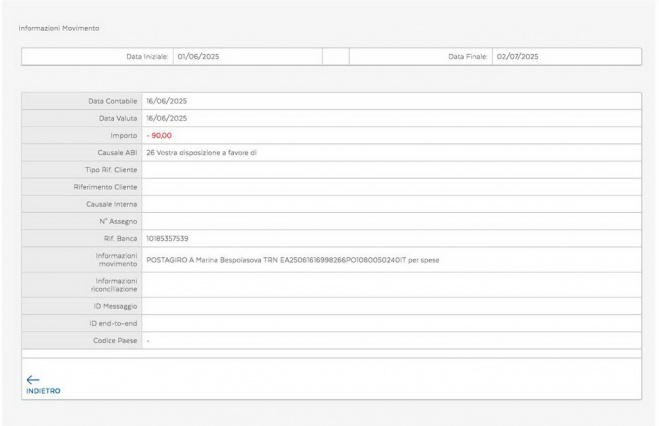Screen dimensions: 659x426
Task: Click the empty Riferimento Cliente cell
Action: [390, 187]
